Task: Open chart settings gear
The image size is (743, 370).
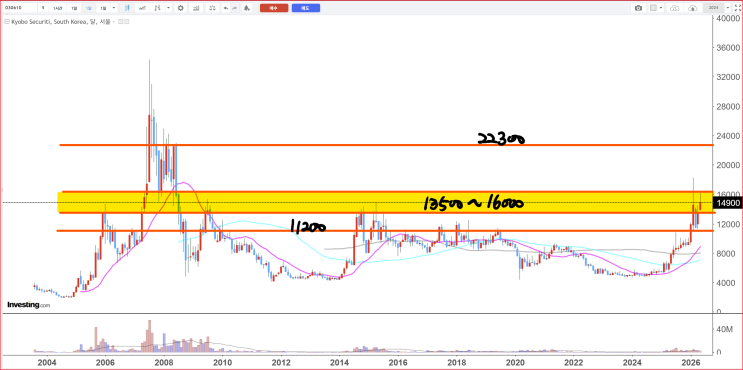Action: pos(181,8)
